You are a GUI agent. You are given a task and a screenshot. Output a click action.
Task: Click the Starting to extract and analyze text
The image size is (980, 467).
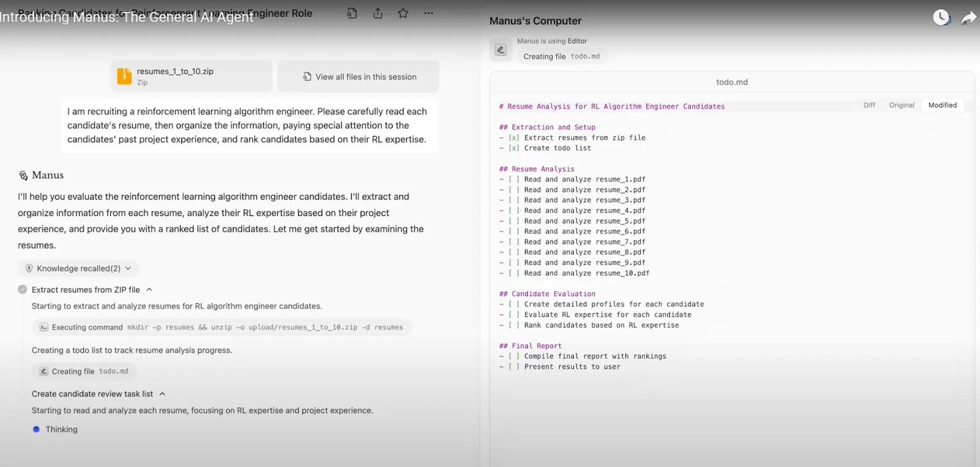tap(177, 306)
